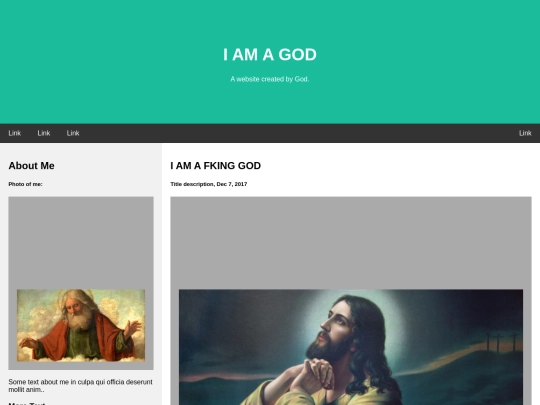This screenshot has width=540, height=405.
Task: Click the three crosses on the hill in the painting
Action: [501, 341]
